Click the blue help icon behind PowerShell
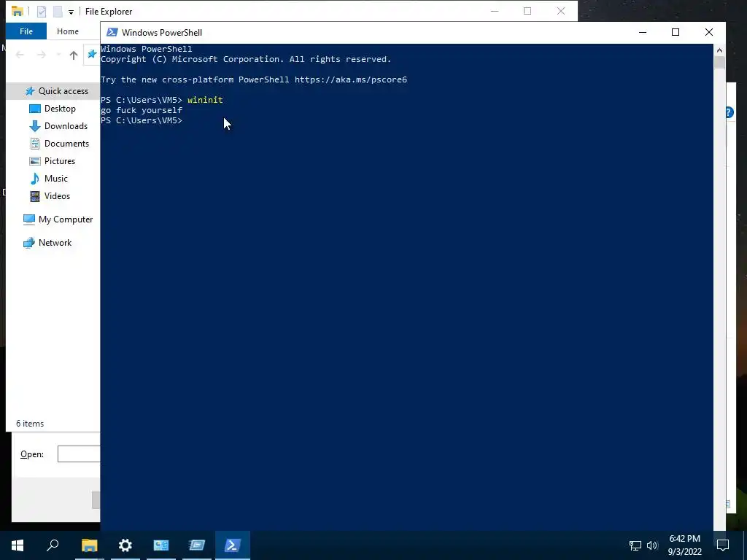 [x=729, y=112]
